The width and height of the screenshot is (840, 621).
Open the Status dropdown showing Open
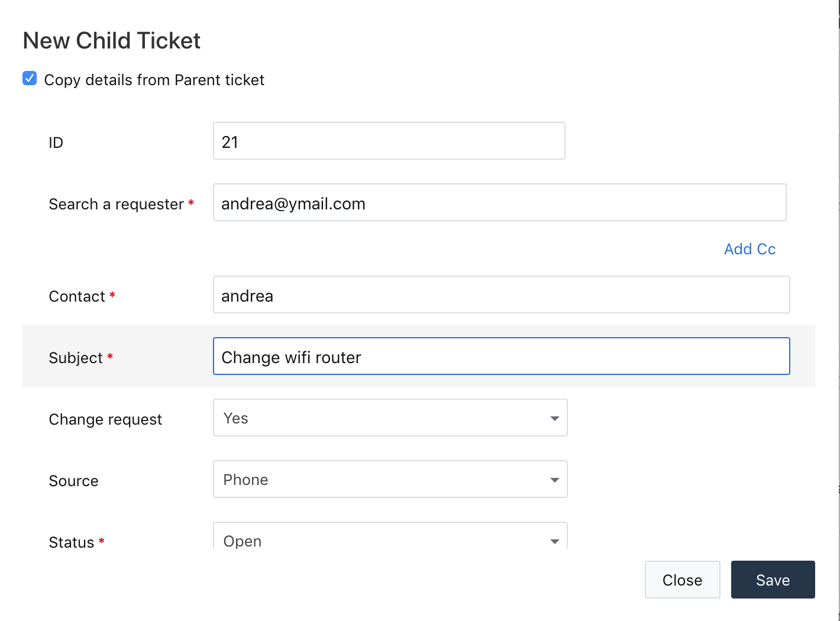pos(390,538)
